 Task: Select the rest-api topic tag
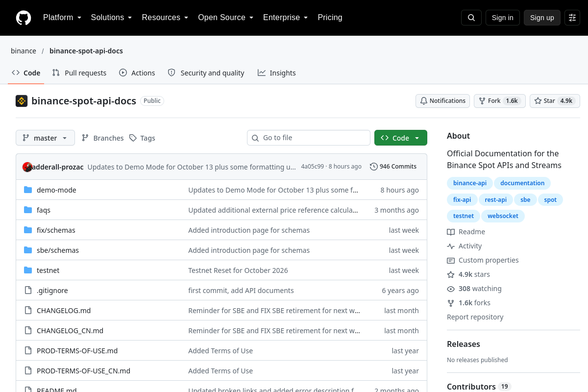(x=496, y=200)
